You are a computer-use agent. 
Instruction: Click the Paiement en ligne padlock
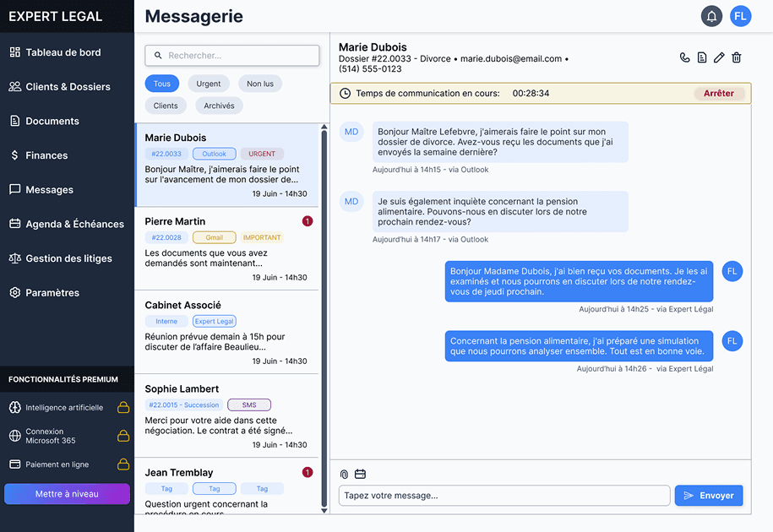pyautogui.click(x=122, y=464)
